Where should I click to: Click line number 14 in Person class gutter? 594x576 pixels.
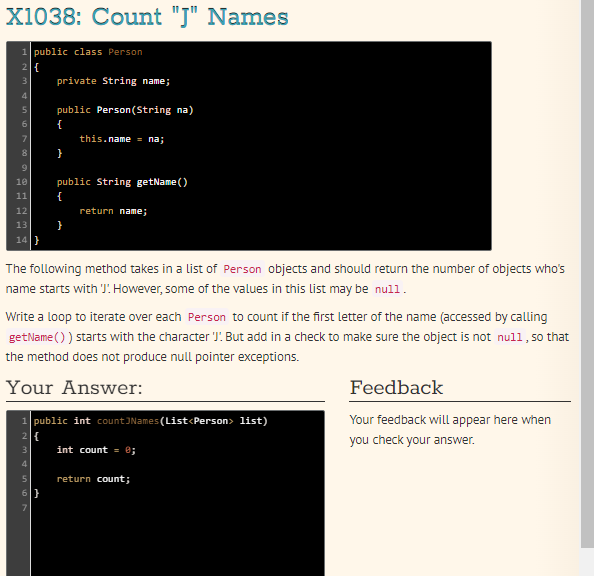coord(21,240)
